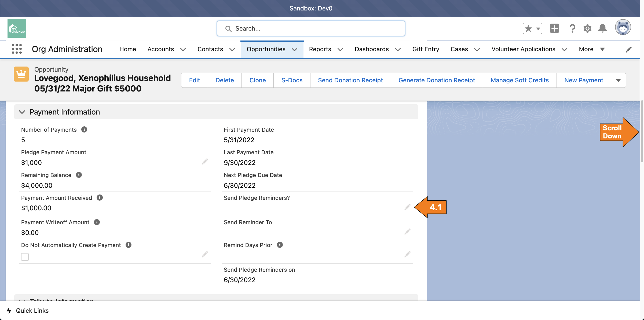
Task: Toggle the favorites star in the header
Action: coord(528,28)
